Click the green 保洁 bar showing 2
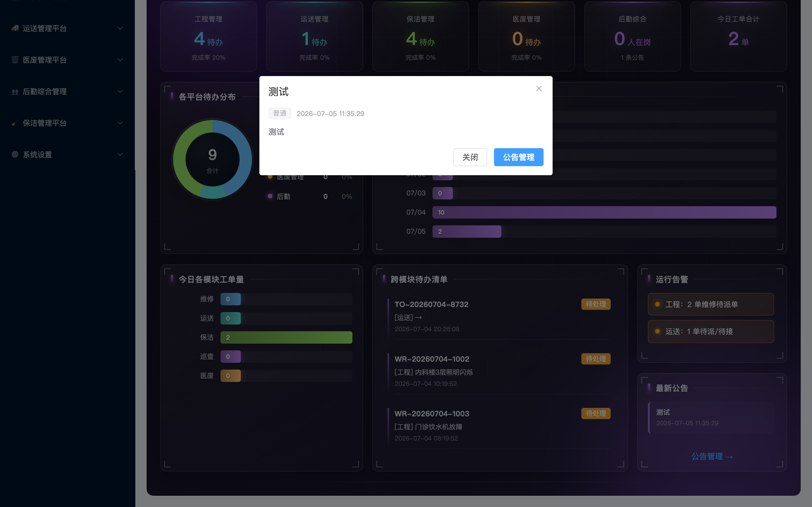The image size is (812, 507). pyautogui.click(x=286, y=337)
